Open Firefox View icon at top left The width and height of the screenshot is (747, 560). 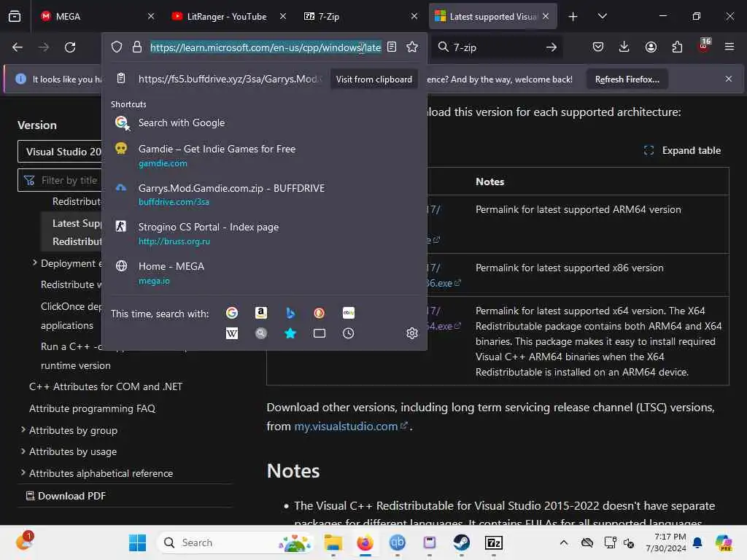15,16
